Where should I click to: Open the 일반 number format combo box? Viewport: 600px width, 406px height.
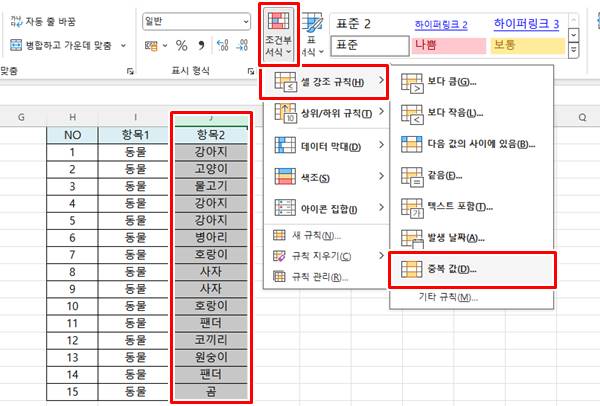coord(196,21)
